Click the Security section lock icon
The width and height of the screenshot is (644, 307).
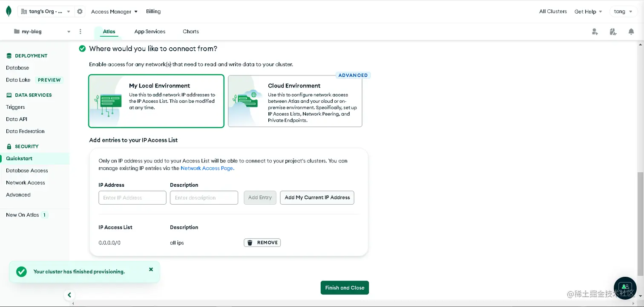(x=9, y=146)
